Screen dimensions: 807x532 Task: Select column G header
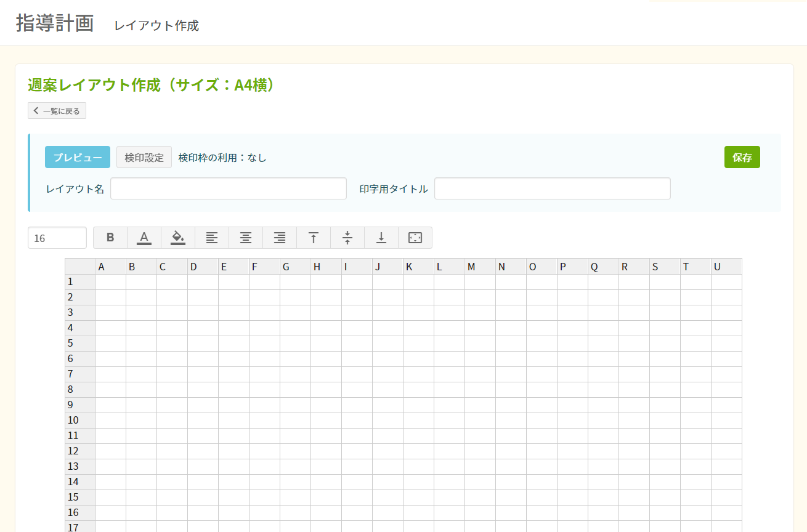(x=296, y=267)
